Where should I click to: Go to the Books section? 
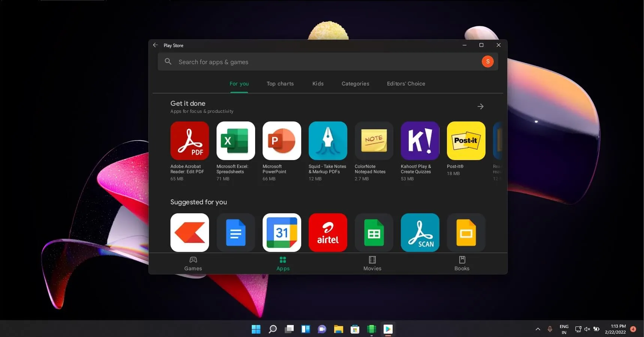[x=462, y=264]
